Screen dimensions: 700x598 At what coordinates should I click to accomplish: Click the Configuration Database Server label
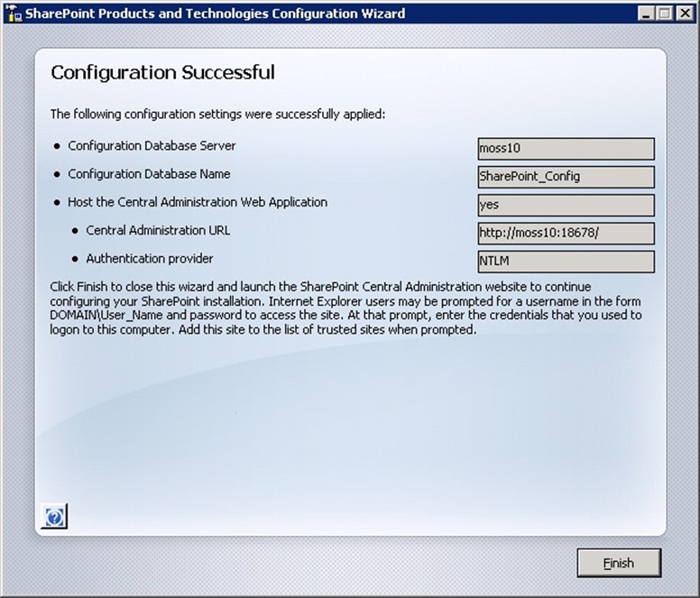pos(152,145)
